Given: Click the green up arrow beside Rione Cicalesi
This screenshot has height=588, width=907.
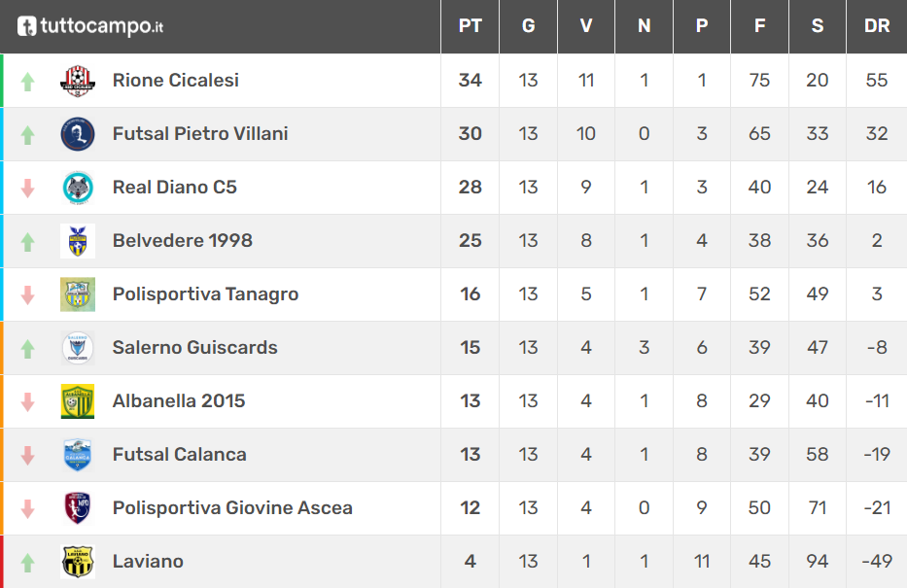Looking at the screenshot, I should point(27,82).
